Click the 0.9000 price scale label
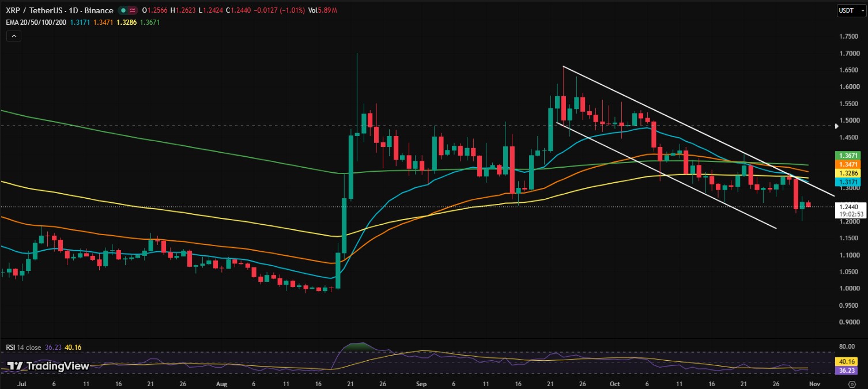Image resolution: width=868 pixels, height=389 pixels. (850, 322)
